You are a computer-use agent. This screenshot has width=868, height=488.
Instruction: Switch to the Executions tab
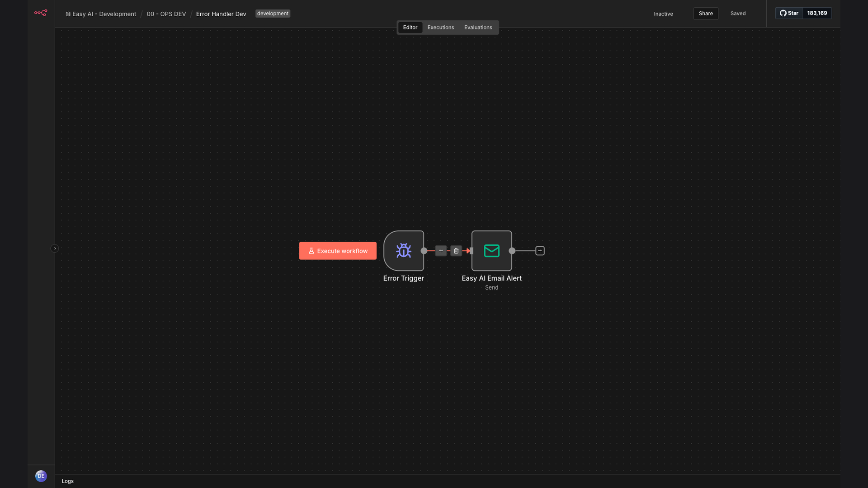[x=441, y=28]
